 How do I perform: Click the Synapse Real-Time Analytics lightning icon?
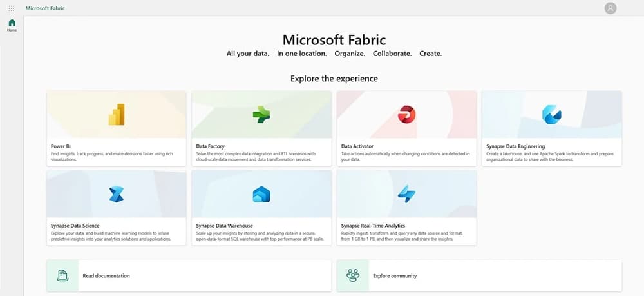[x=406, y=194]
